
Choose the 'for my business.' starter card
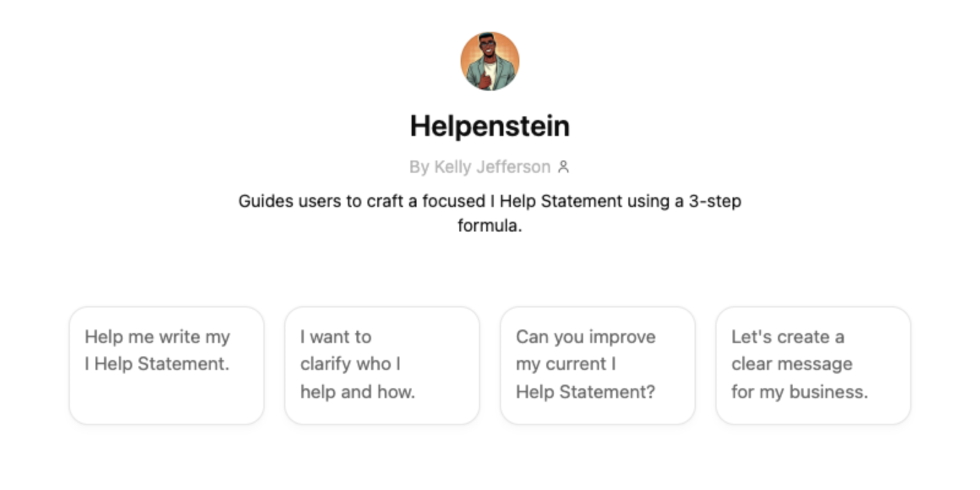[x=813, y=366]
